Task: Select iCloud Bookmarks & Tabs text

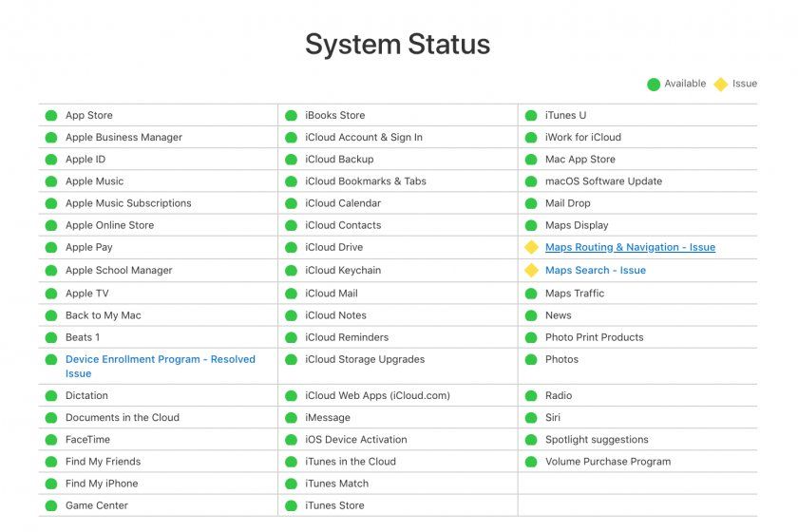Action: pyautogui.click(x=366, y=181)
